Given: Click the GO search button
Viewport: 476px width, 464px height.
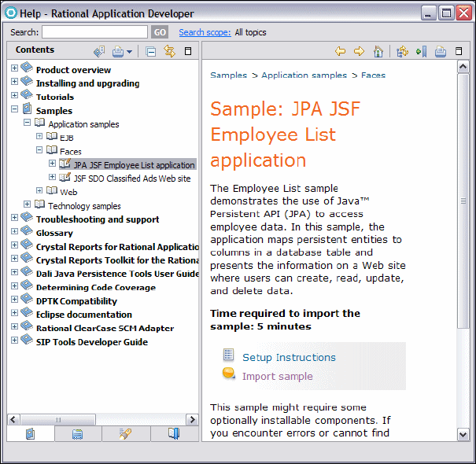Looking at the screenshot, I should click(160, 32).
